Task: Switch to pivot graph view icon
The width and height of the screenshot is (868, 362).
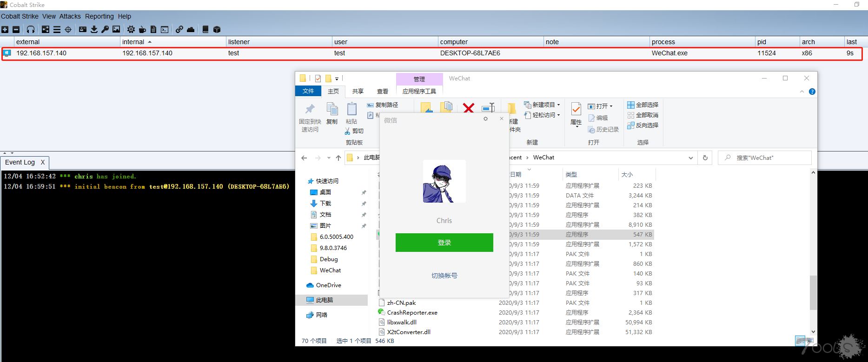Action: pos(46,29)
